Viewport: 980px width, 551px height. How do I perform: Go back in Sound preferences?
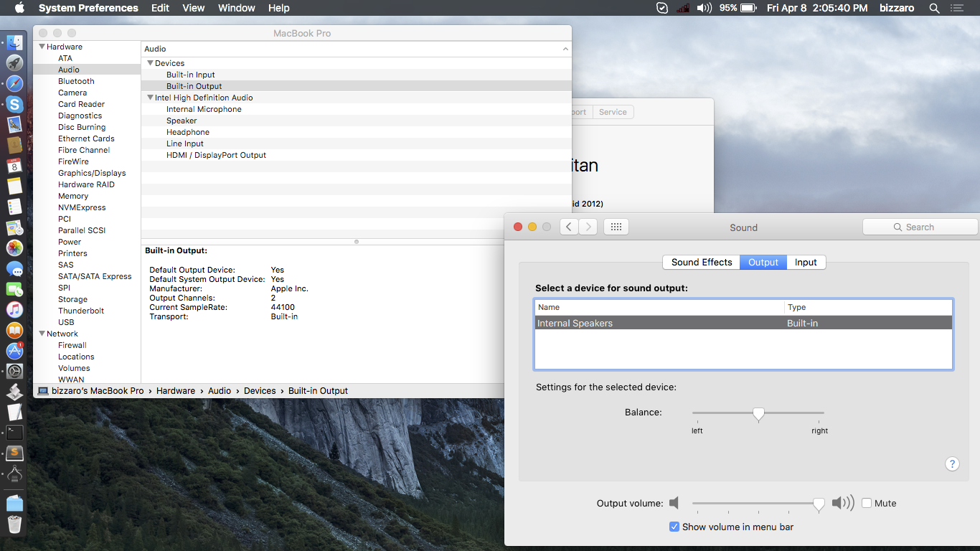tap(570, 227)
